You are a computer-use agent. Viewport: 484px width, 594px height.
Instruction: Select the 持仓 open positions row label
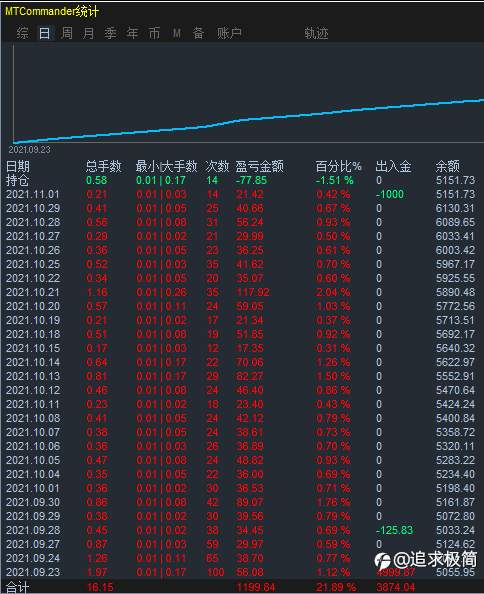tap(17, 180)
